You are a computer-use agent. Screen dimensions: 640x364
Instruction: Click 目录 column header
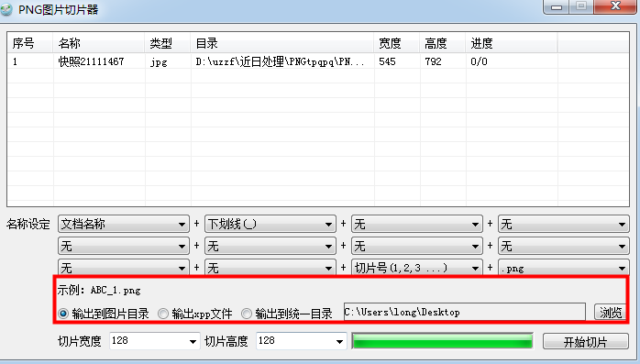click(282, 43)
